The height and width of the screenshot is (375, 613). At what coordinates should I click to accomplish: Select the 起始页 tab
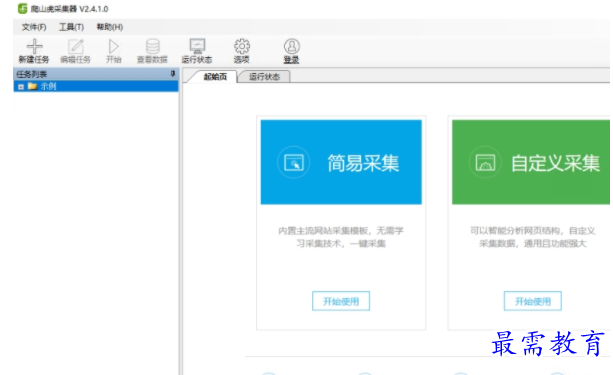tap(215, 77)
